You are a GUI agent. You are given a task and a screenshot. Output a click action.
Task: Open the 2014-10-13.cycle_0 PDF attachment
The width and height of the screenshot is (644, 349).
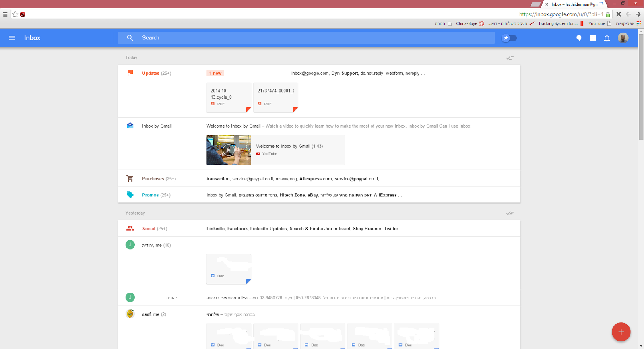pyautogui.click(x=229, y=97)
